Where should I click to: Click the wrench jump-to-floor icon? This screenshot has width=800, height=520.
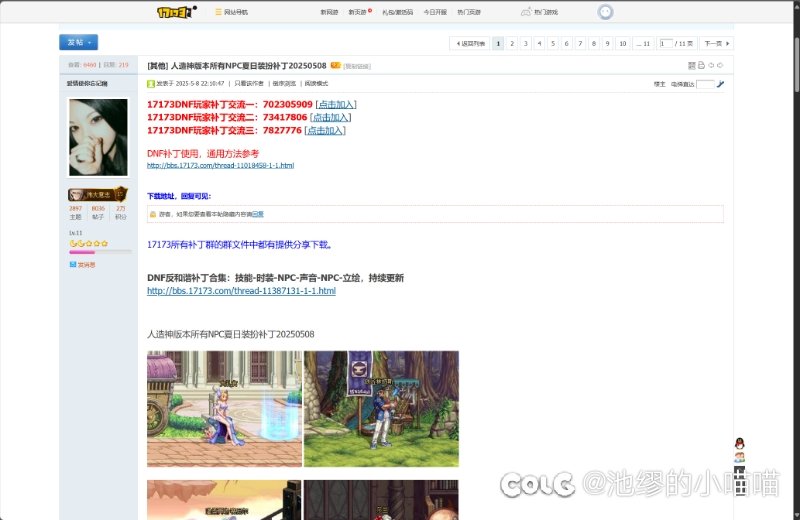pos(720,84)
